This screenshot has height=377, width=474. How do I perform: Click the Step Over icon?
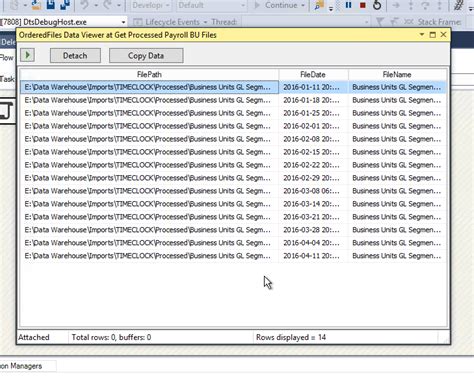[x=425, y=5]
